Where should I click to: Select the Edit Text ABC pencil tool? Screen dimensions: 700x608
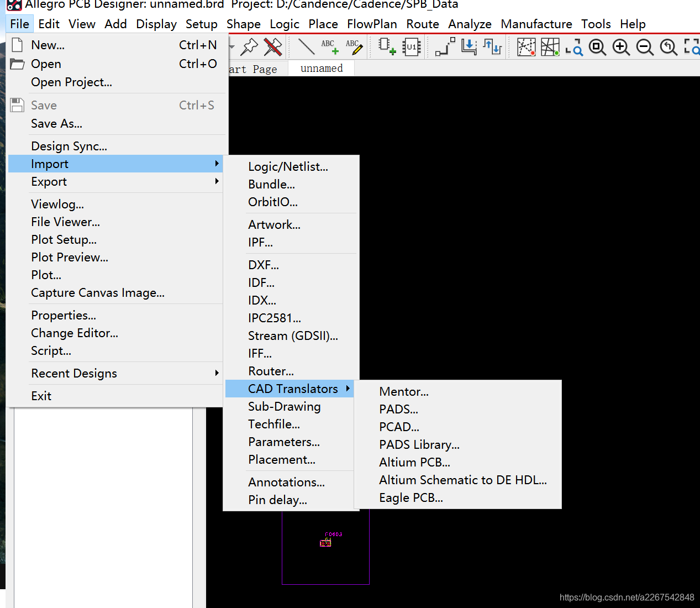tap(354, 47)
